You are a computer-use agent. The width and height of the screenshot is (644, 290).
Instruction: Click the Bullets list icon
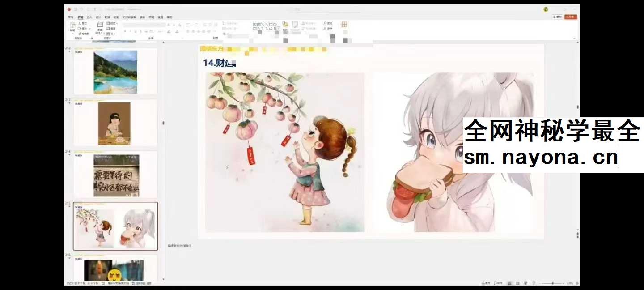tap(188, 25)
